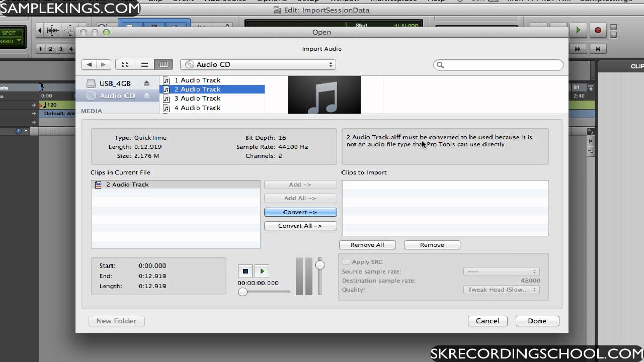
Task: Toggle the Apply SRC checkbox
Action: click(346, 262)
